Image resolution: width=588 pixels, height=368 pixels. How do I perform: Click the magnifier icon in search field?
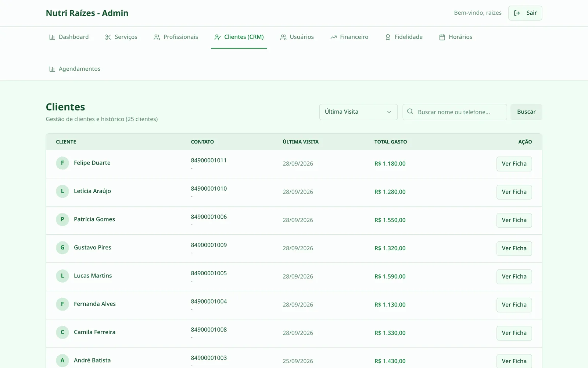(x=410, y=112)
